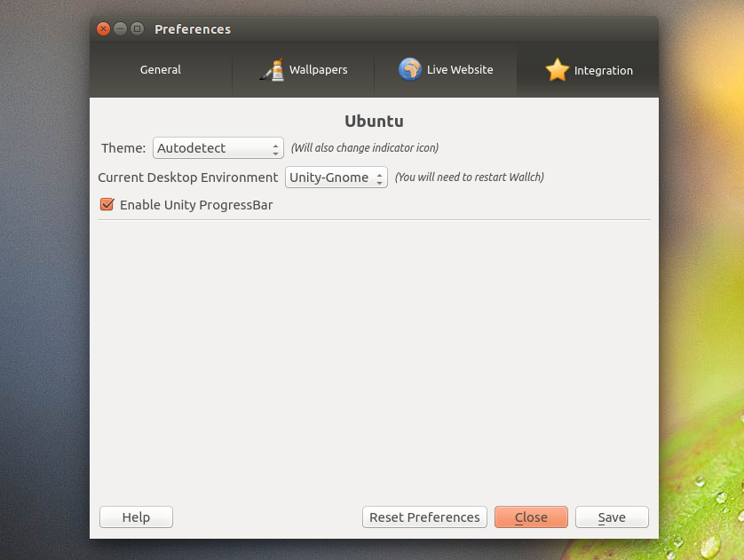Viewport: 744px width, 560px height.
Task: Click the 'Will also change indicator icon' note
Action: pyautogui.click(x=364, y=148)
